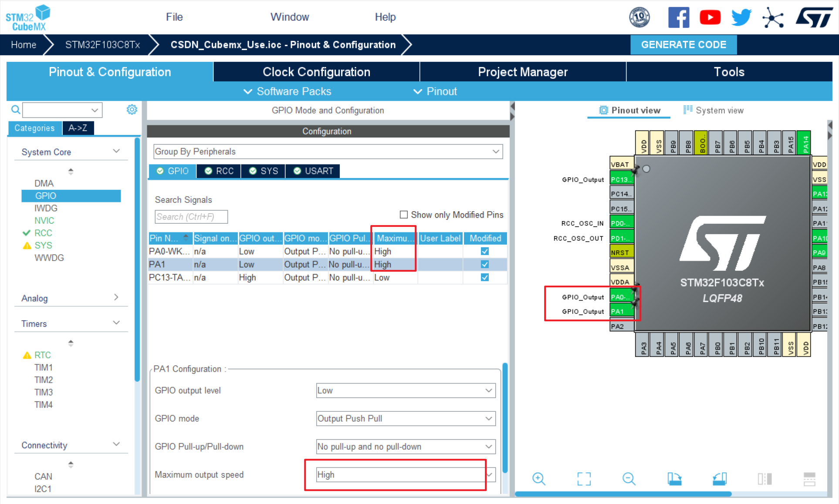Open the GPIO Pull-up/Pull-down dropdown
Screen dimensions: 839x504
coord(406,447)
